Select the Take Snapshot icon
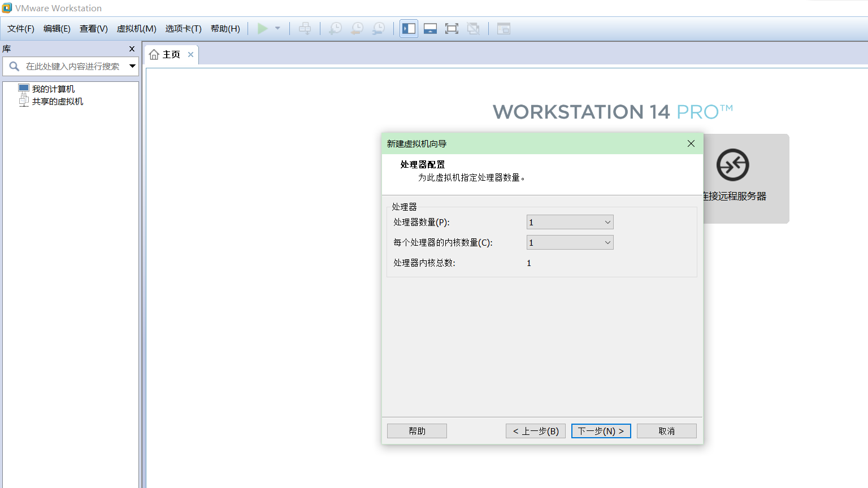 point(335,28)
